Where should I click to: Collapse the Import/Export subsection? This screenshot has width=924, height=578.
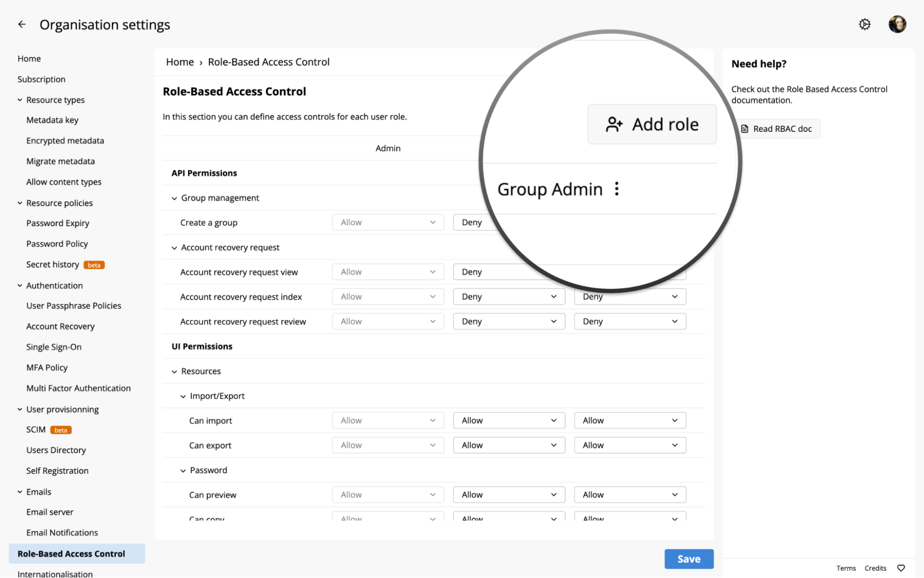pos(183,396)
